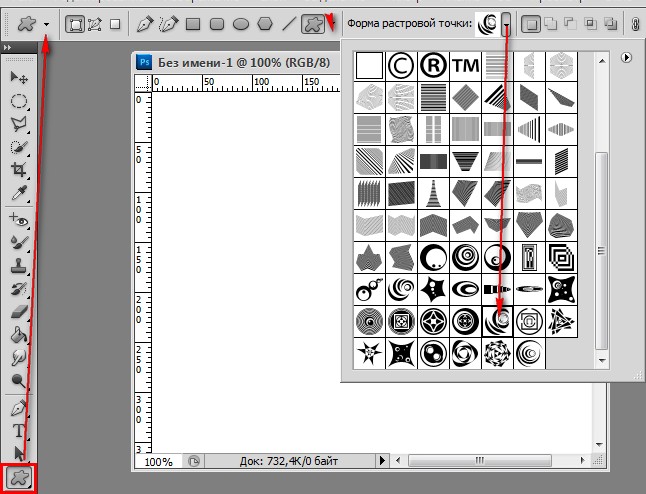
Task: Choose Line tool in options bar
Action: (x=289, y=24)
